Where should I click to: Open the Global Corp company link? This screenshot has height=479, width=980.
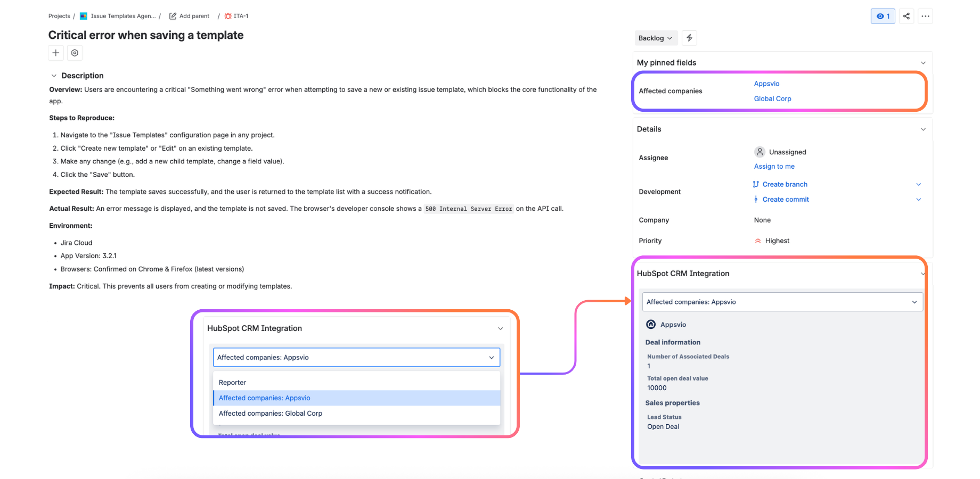click(772, 98)
